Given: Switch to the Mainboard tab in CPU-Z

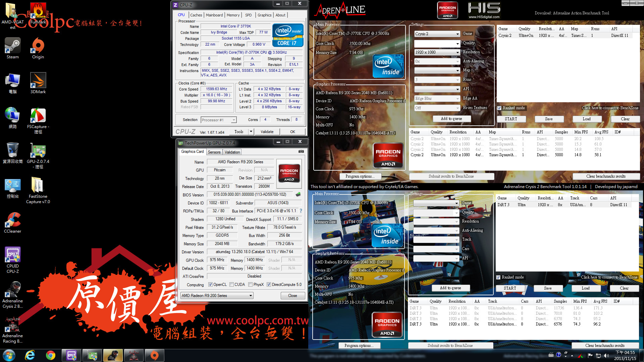Looking at the screenshot, I should 214,15.
